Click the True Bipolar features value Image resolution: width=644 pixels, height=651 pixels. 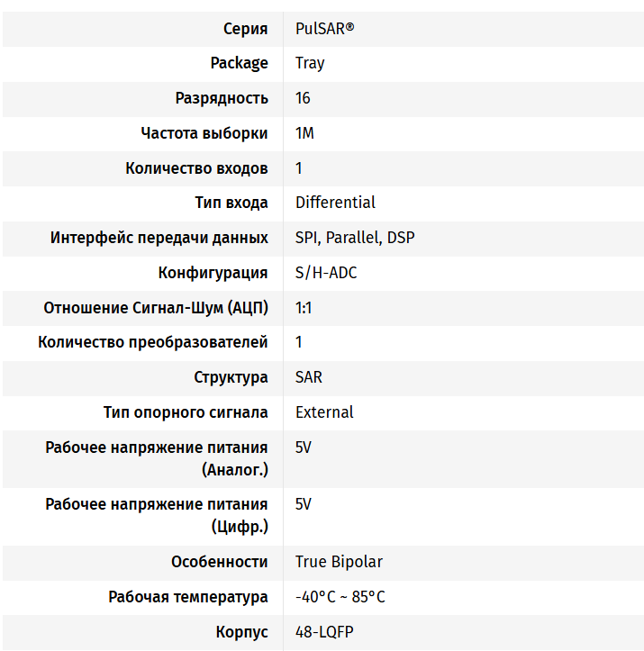(339, 562)
